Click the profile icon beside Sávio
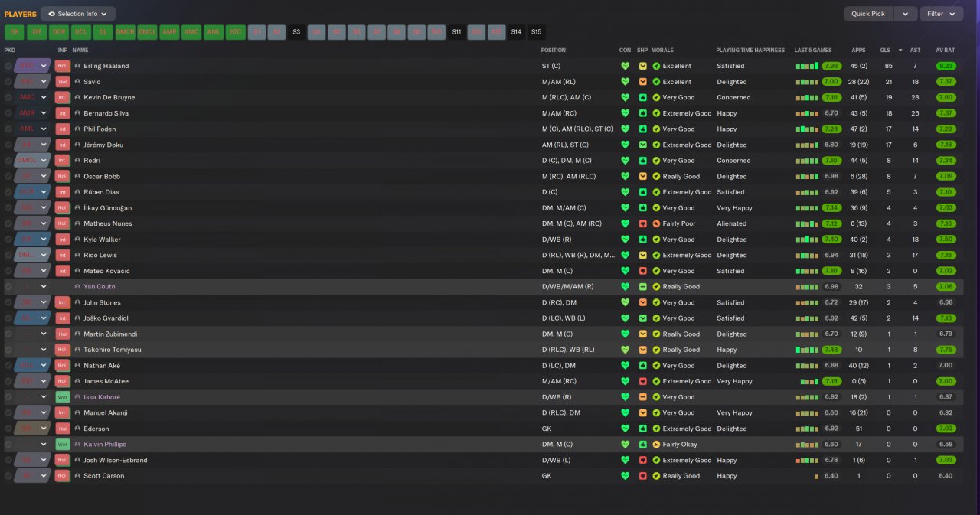This screenshot has height=515, width=980. (x=77, y=82)
